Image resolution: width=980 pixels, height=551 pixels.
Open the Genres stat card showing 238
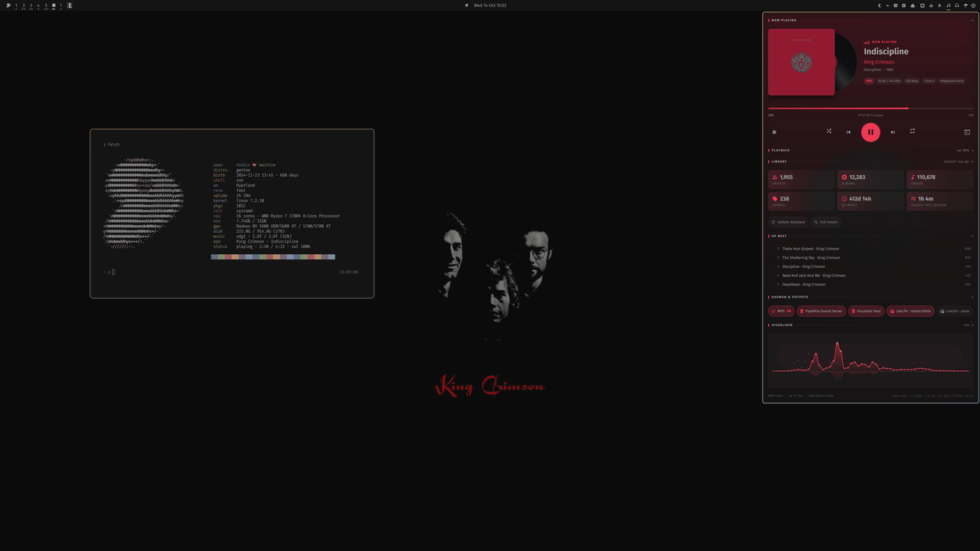point(802,201)
